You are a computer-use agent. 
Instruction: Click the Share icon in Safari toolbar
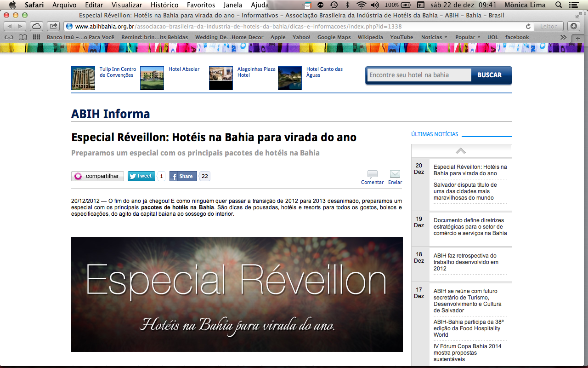tap(53, 26)
